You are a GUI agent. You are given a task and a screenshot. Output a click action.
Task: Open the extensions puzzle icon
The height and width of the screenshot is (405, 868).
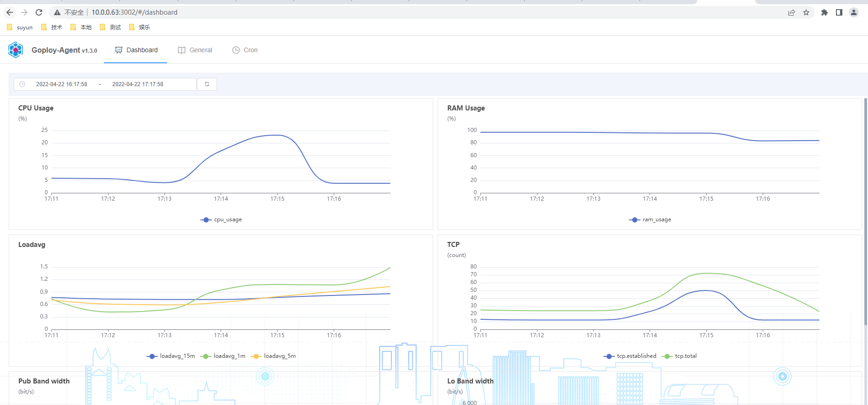pyautogui.click(x=825, y=12)
